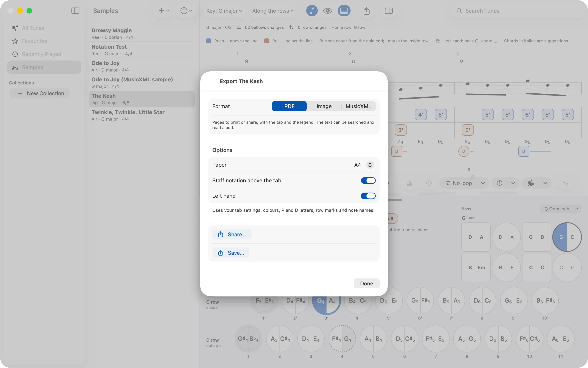Open the clapping hands count-in menu
588x368 pixels.
537,183
